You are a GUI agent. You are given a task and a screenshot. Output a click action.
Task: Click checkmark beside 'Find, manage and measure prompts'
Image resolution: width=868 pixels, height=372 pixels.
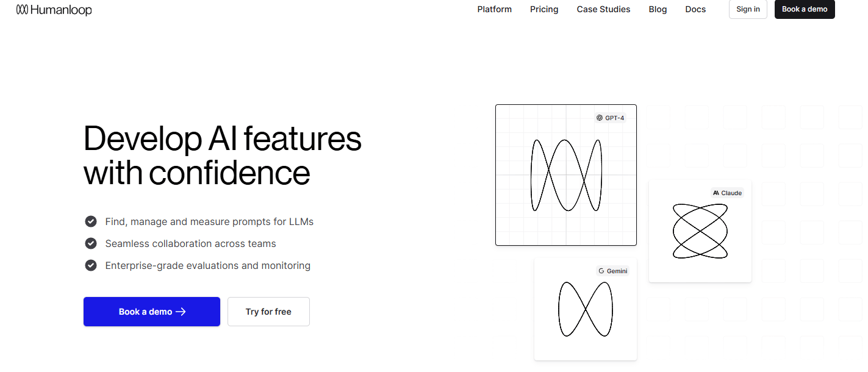[91, 221]
